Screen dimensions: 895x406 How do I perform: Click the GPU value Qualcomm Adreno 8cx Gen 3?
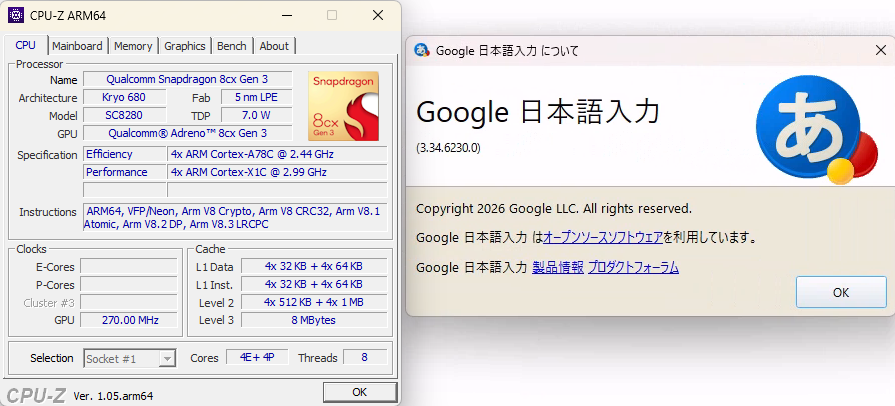[x=188, y=133]
